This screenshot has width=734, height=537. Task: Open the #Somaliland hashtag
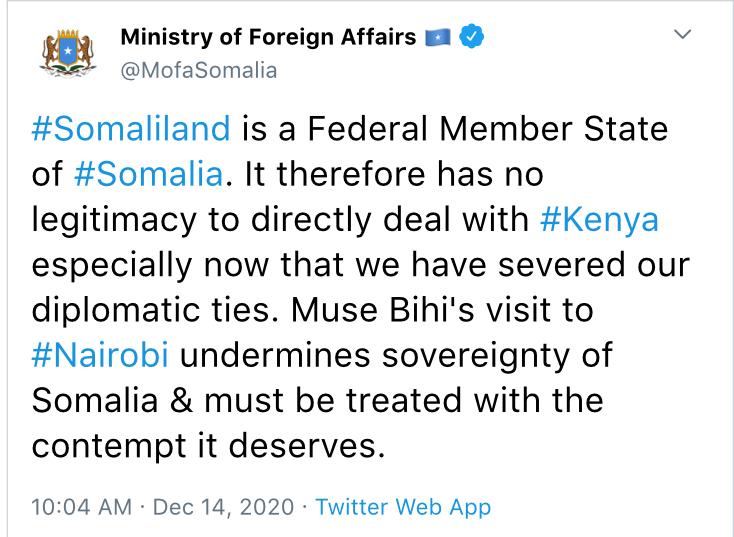click(x=131, y=128)
